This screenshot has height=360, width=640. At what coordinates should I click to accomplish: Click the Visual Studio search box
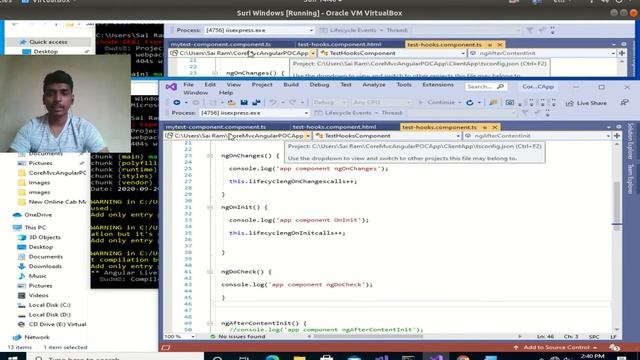(485, 87)
